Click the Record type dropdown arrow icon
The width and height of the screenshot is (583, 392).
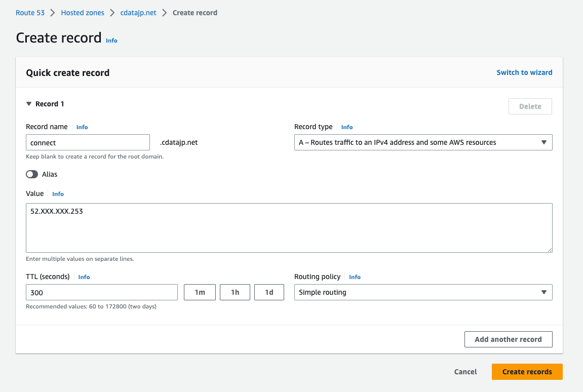coord(544,142)
